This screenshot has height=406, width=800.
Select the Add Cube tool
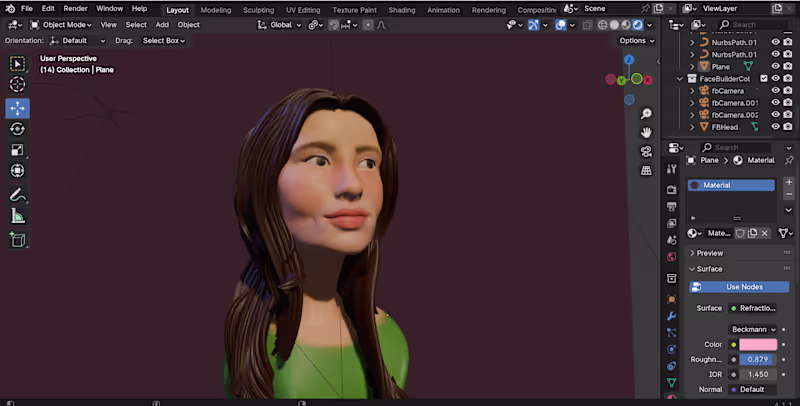point(17,240)
